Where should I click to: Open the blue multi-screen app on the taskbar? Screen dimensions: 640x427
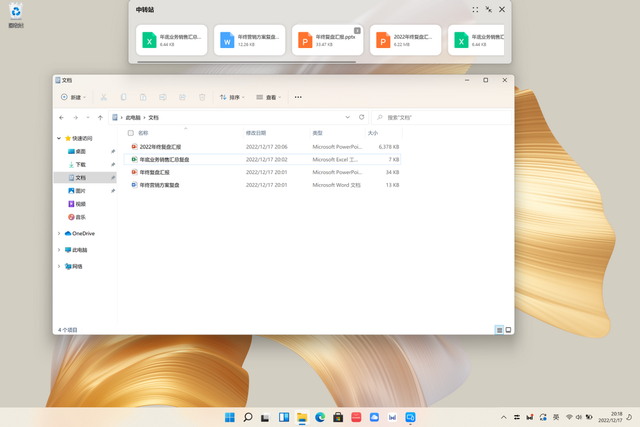click(410, 417)
